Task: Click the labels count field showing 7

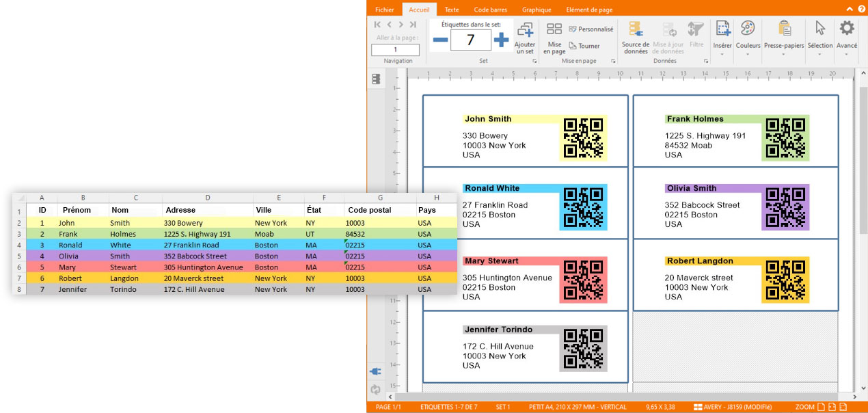Action: [x=471, y=40]
